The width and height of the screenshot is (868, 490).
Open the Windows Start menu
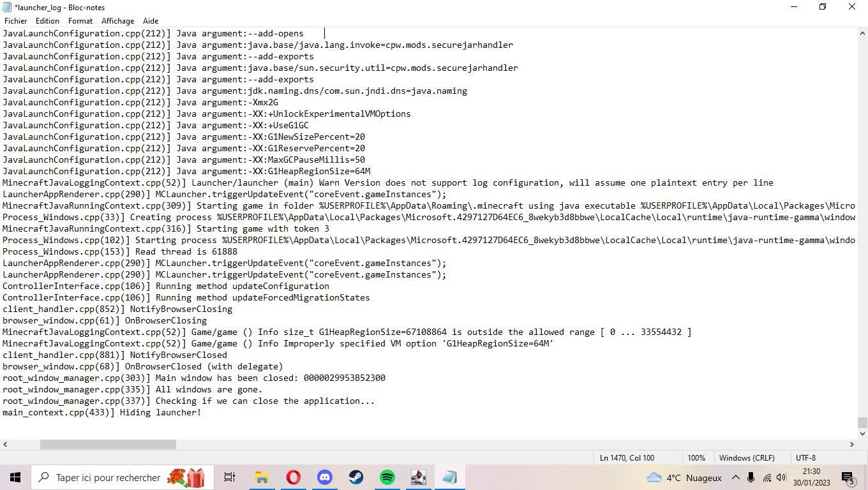pos(15,477)
